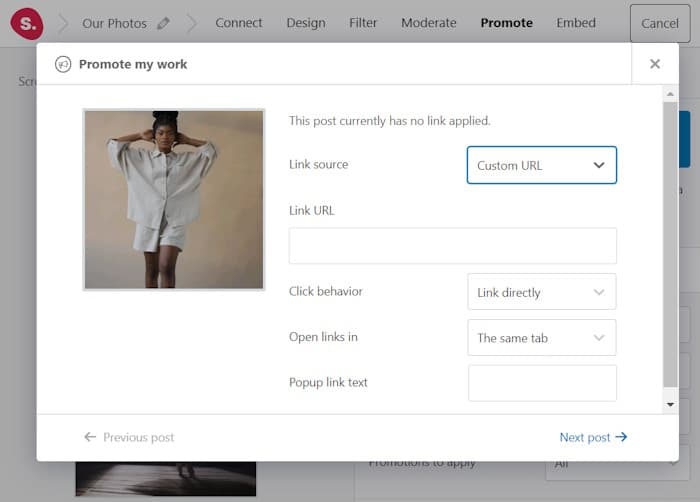Click the pencil edit icon beside Our Photos

[163, 23]
